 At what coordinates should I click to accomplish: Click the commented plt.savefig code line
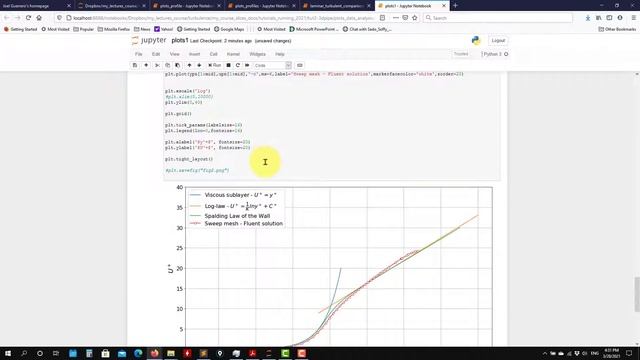(197, 170)
